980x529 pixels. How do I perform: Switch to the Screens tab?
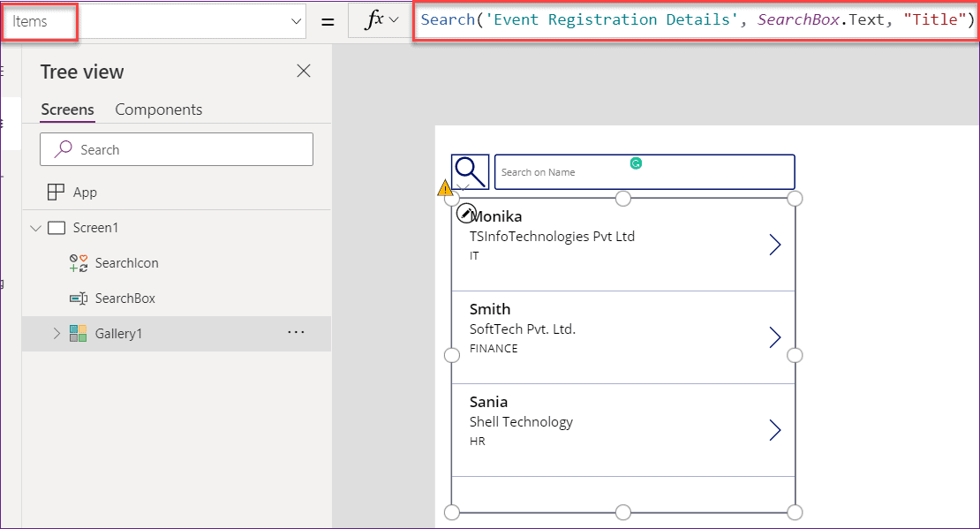pyautogui.click(x=67, y=110)
